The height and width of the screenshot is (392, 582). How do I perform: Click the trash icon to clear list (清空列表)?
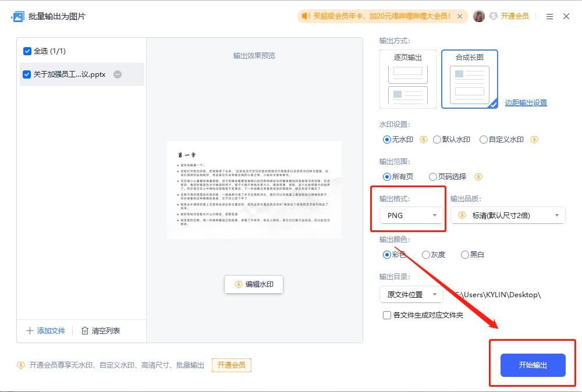[x=85, y=331]
